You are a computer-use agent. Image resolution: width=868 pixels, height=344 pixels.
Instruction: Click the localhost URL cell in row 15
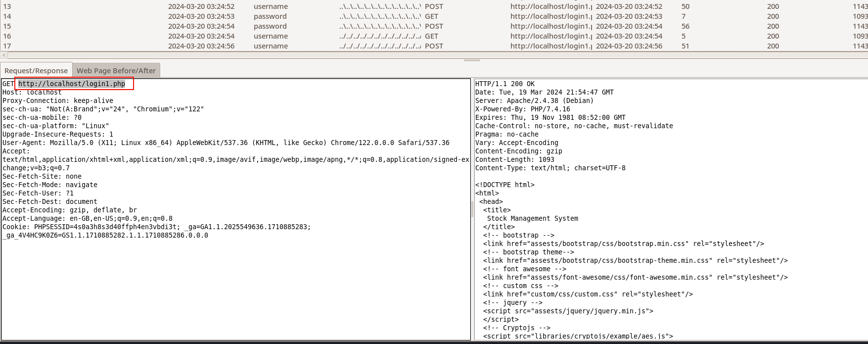coord(551,26)
